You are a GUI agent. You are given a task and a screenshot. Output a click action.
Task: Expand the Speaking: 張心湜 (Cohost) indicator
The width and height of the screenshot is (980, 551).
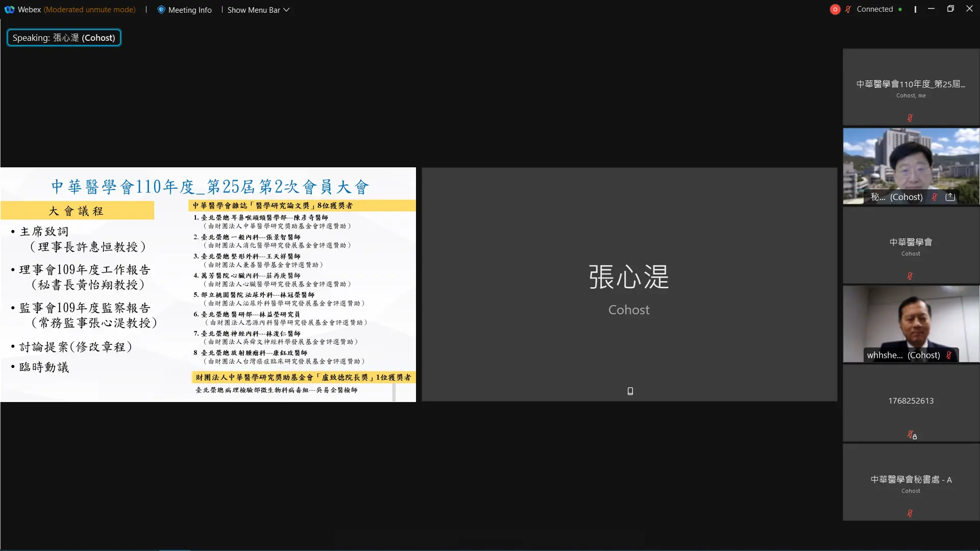coord(64,37)
